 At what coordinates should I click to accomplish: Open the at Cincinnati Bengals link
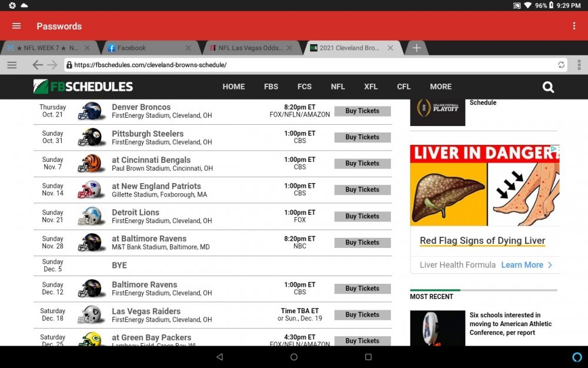pos(151,160)
